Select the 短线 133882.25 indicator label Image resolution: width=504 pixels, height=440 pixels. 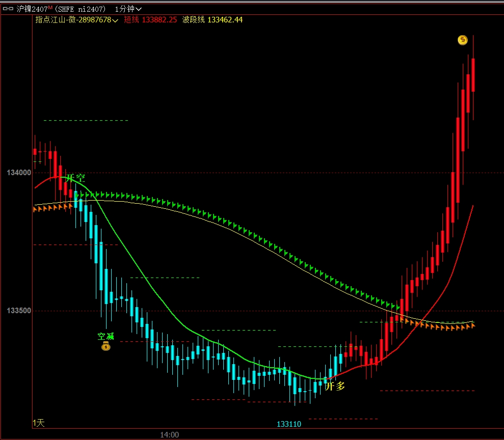(150, 20)
